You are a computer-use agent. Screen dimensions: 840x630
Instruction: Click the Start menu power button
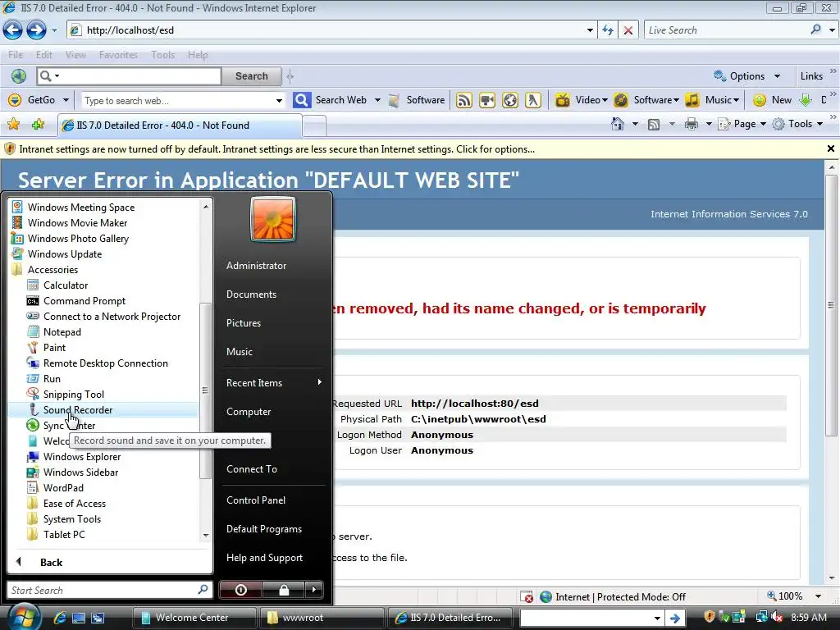point(241,590)
